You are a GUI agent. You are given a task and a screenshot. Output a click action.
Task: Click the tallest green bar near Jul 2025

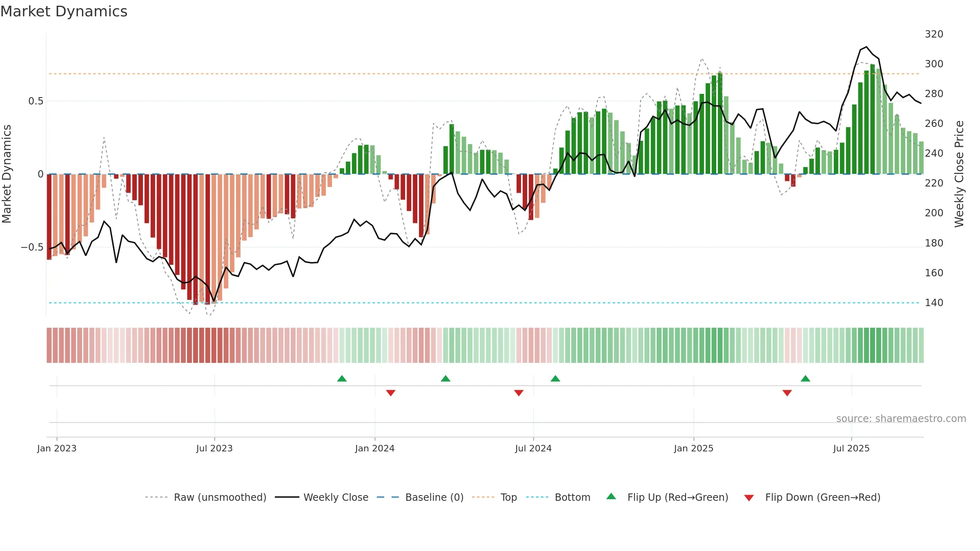(x=873, y=119)
